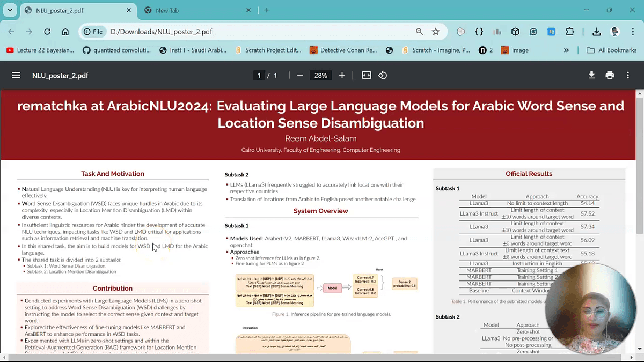Click the overlapping circles extension icon
Screen dimensions: 644x362
coord(461,32)
